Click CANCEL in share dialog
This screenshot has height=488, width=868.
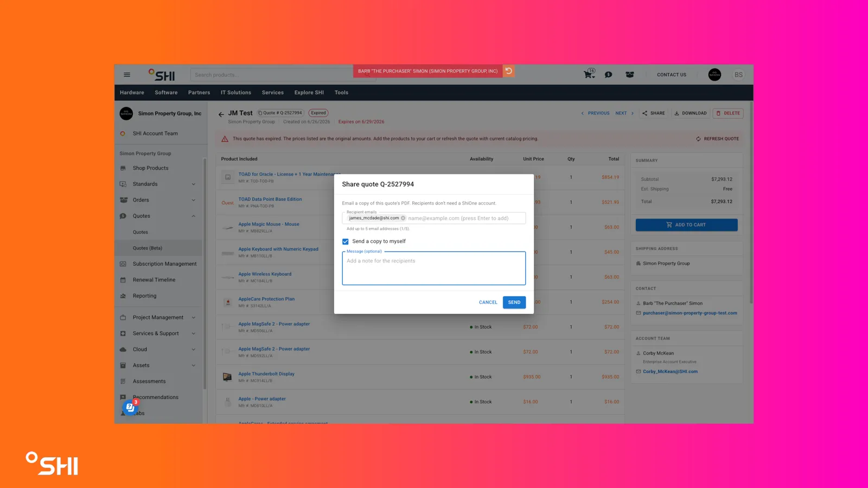click(488, 302)
